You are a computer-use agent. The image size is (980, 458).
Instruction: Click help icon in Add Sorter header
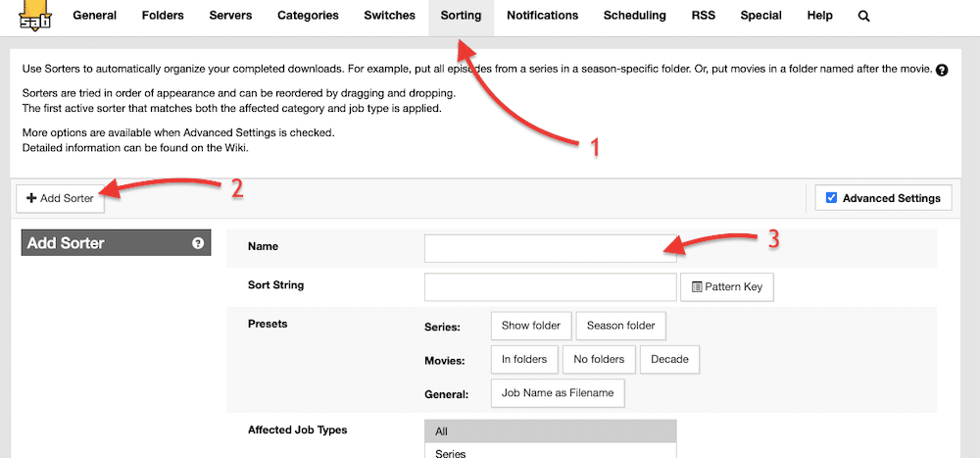[198, 243]
